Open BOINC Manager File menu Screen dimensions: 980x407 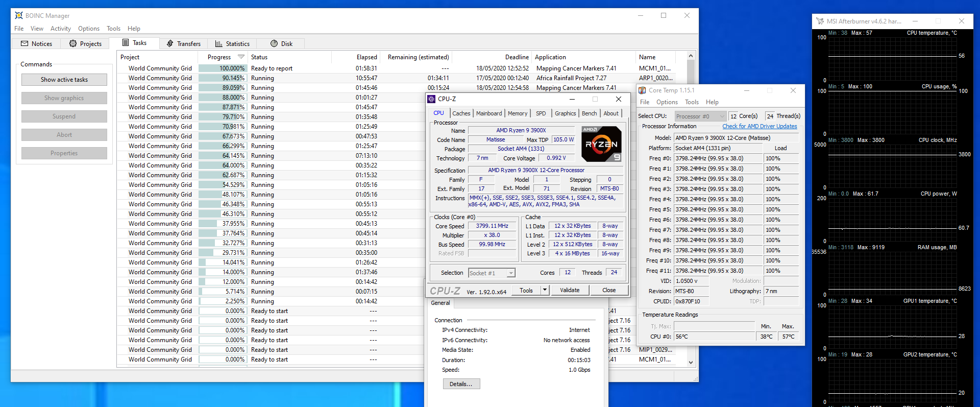[x=19, y=29]
